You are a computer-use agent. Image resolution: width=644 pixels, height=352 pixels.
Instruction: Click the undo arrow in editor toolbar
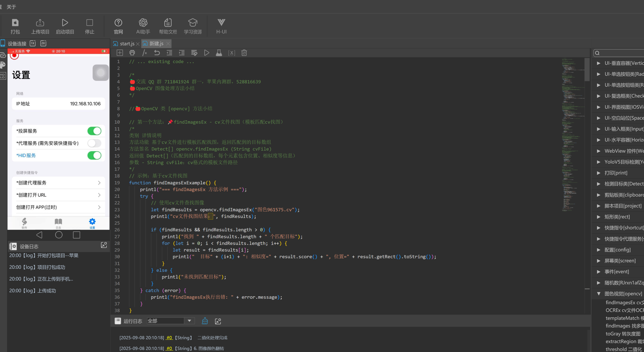tap(157, 53)
